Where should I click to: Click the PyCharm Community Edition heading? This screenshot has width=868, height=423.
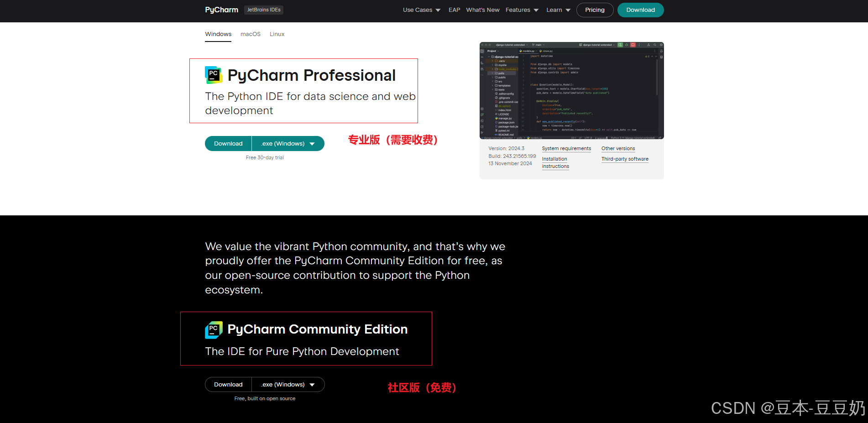pos(318,329)
